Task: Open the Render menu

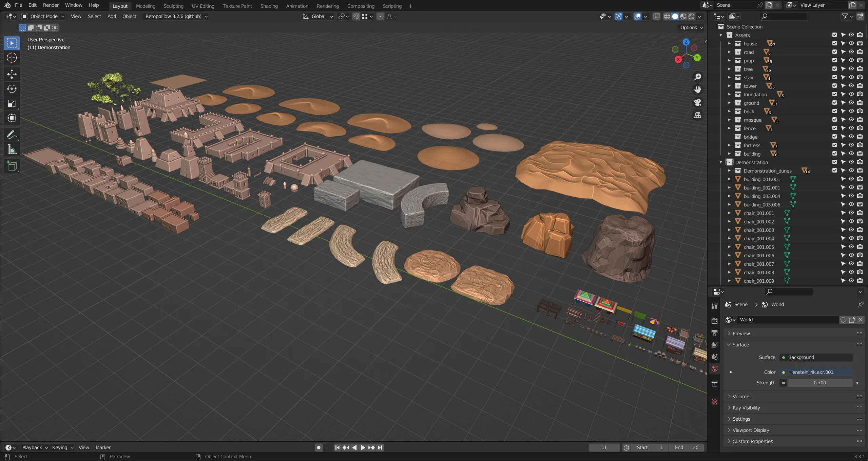Action: click(x=51, y=5)
